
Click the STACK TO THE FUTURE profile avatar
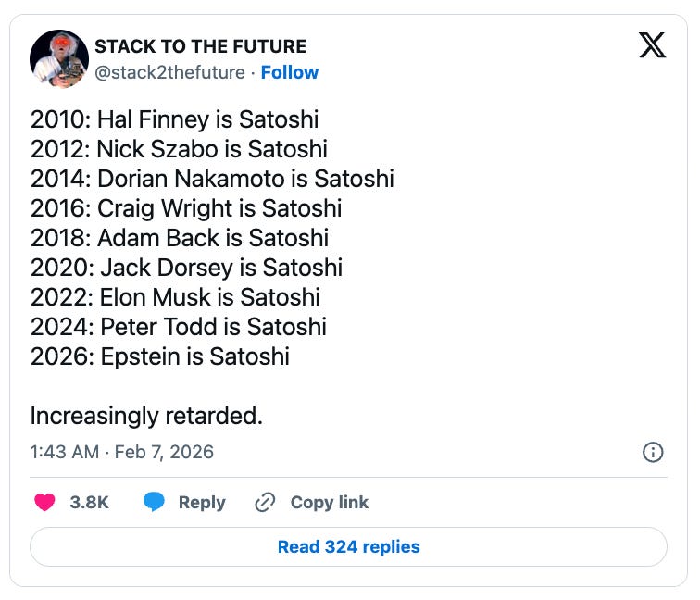point(59,59)
